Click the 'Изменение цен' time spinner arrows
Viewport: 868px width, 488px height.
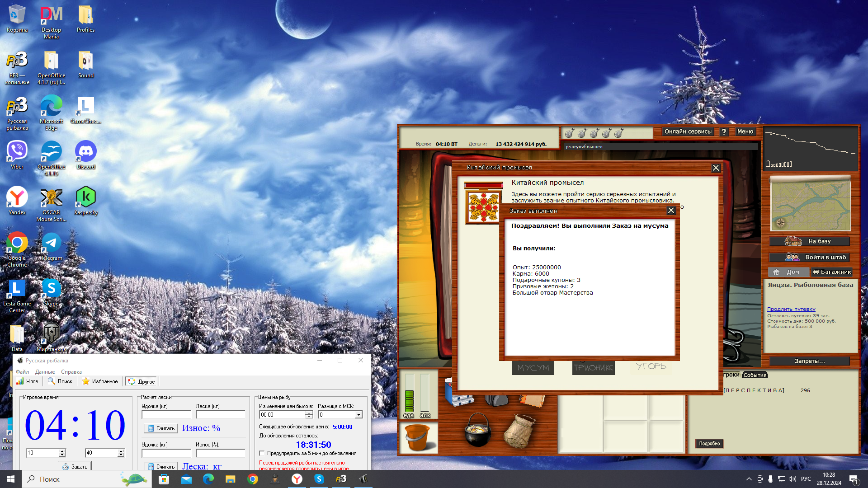click(x=309, y=414)
